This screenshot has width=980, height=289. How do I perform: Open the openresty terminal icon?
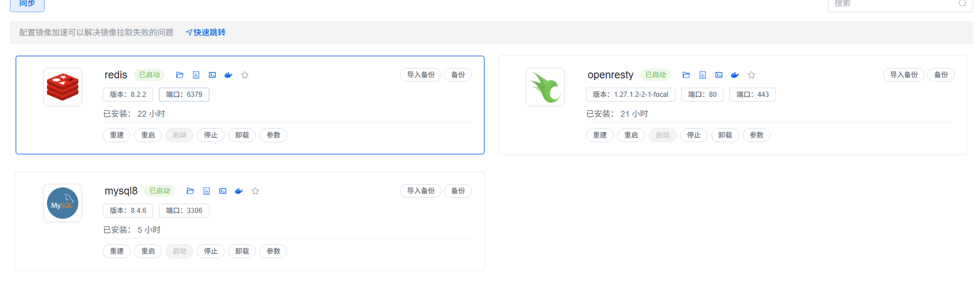719,75
